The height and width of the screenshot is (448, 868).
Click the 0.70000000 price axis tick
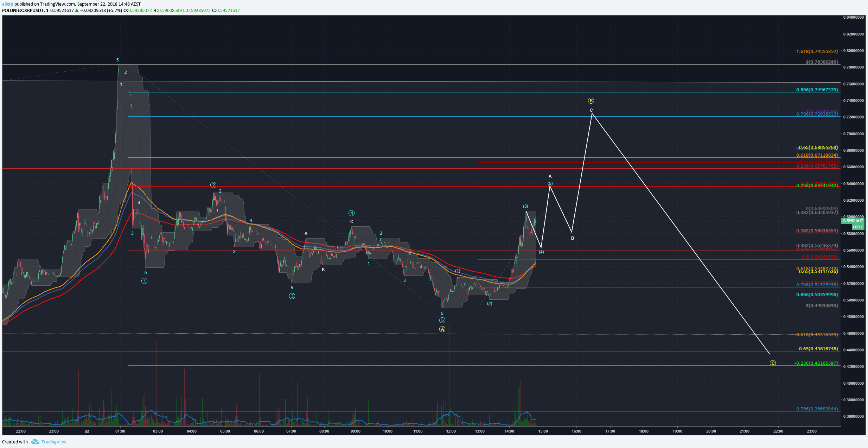pos(853,134)
